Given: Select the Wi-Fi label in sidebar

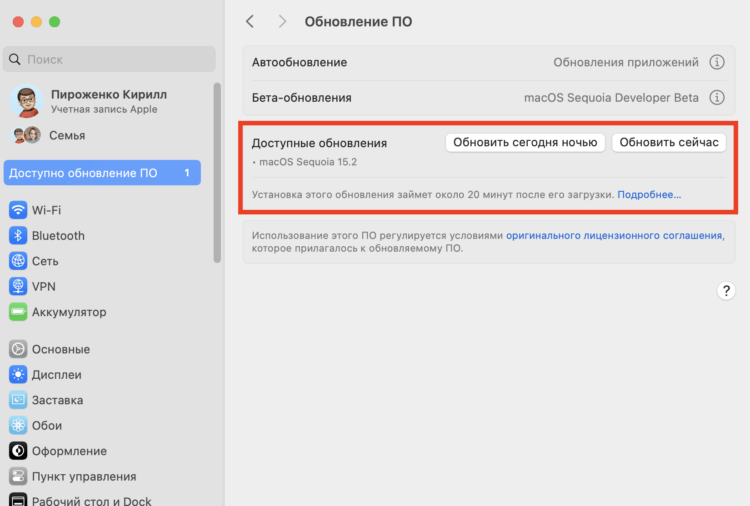Looking at the screenshot, I should click(x=46, y=210).
